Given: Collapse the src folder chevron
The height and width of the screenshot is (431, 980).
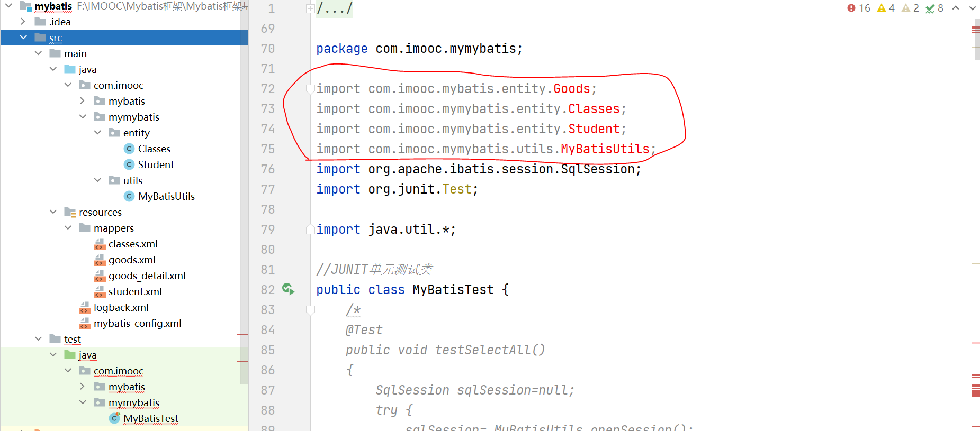Looking at the screenshot, I should click(23, 38).
